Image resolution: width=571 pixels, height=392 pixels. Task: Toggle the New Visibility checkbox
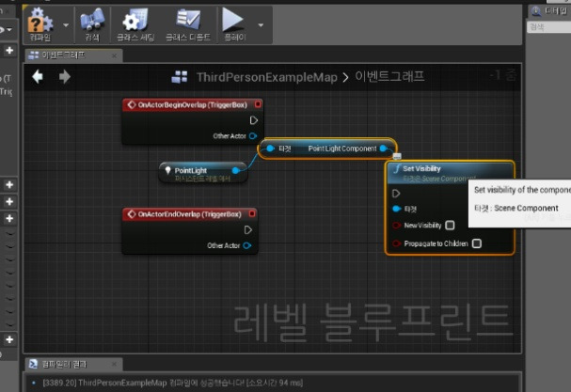pyautogui.click(x=450, y=226)
